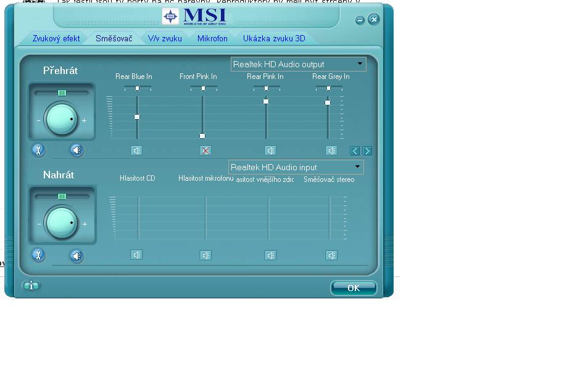Select the Mikrofon tab

tap(212, 39)
